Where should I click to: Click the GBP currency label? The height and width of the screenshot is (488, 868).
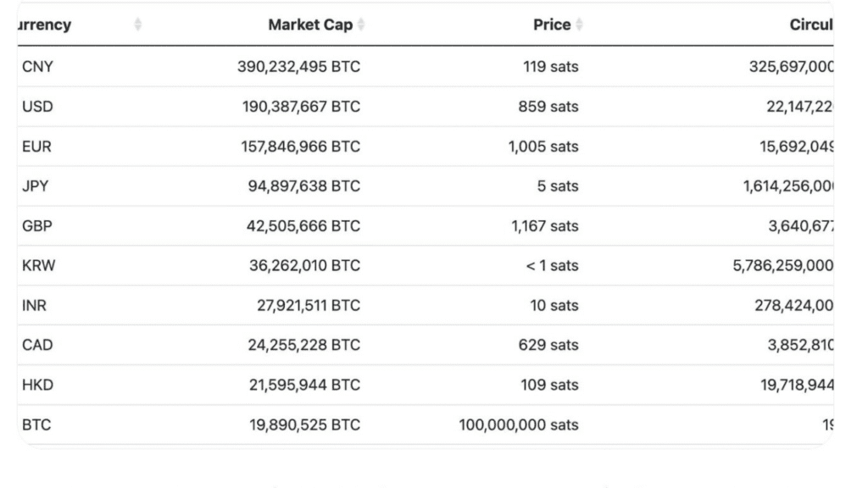point(36,225)
